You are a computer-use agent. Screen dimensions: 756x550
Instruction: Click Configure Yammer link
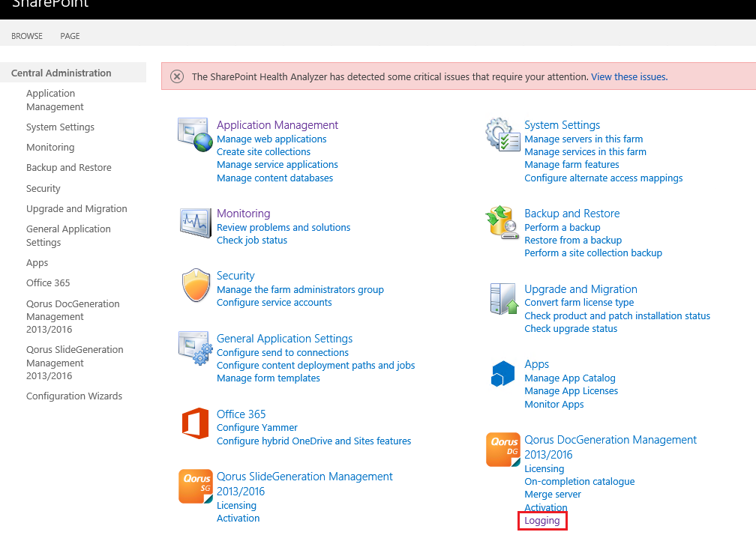pos(257,428)
